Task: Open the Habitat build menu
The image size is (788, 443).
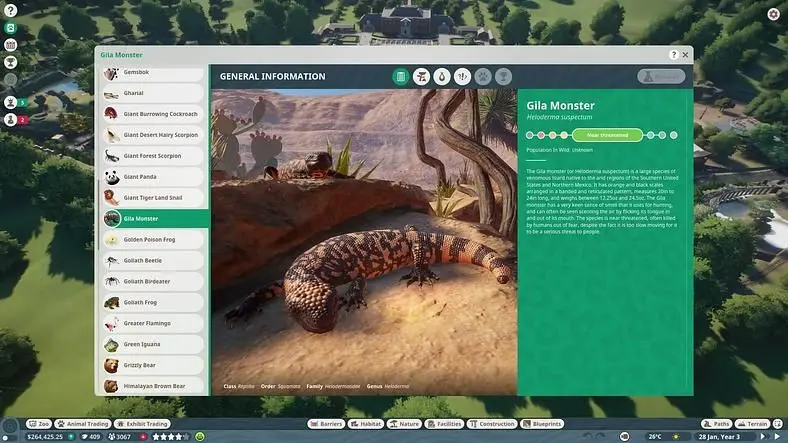Action: point(365,424)
